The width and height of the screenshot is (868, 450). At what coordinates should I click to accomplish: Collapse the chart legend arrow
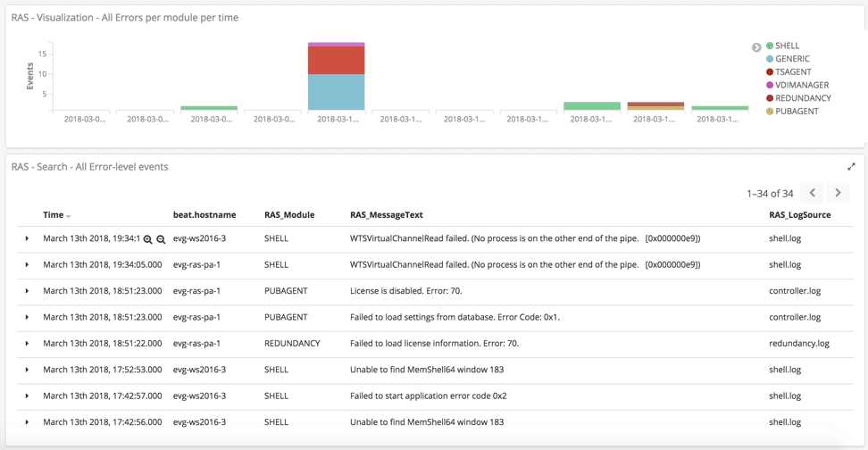pos(756,47)
